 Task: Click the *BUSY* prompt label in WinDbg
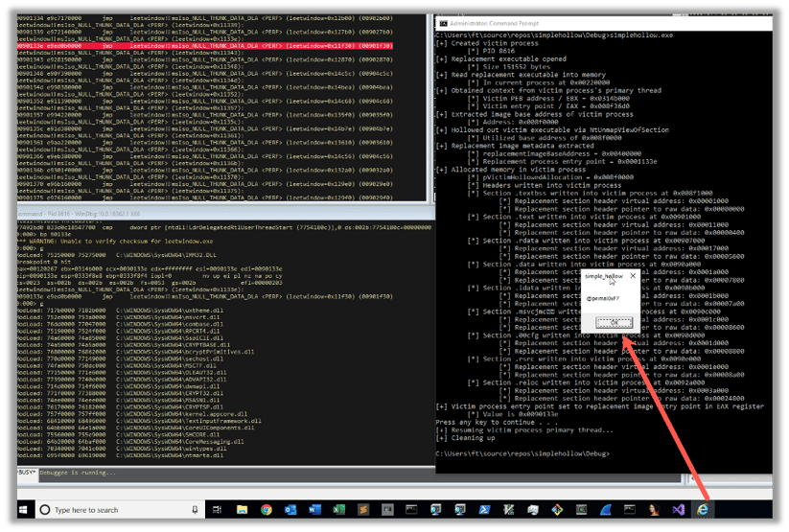(x=27, y=473)
